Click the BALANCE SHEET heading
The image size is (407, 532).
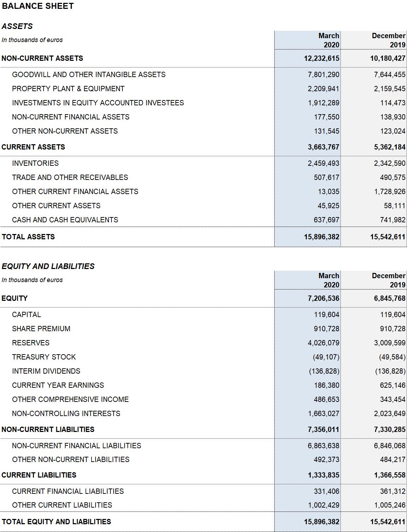38,6
